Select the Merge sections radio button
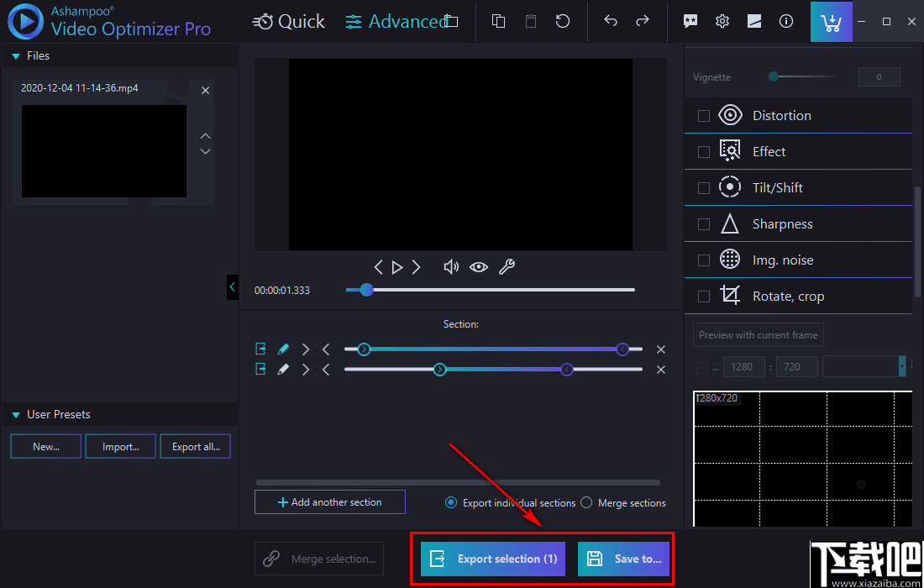The height and width of the screenshot is (588, 924). [x=586, y=502]
